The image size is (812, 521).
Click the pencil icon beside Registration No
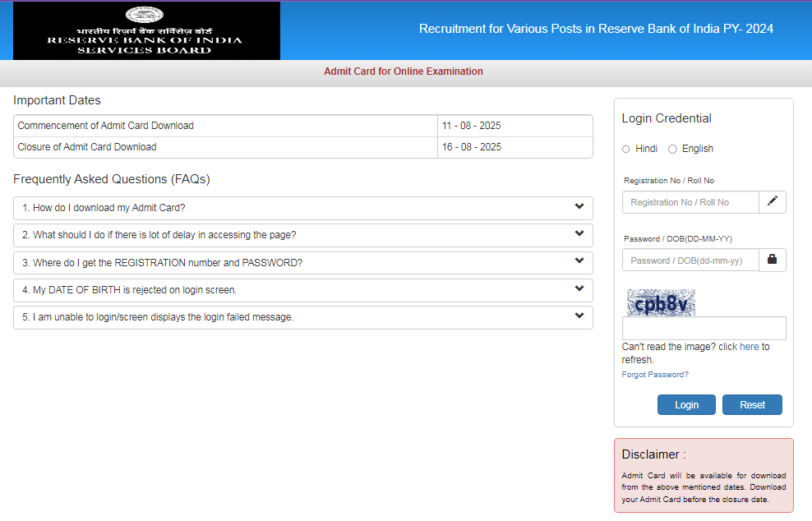tap(772, 202)
